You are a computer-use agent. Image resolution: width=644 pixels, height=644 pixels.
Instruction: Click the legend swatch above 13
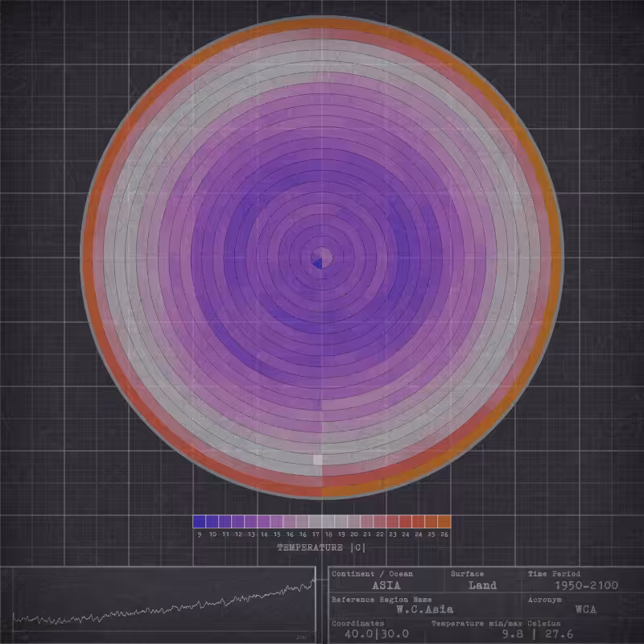point(251,522)
